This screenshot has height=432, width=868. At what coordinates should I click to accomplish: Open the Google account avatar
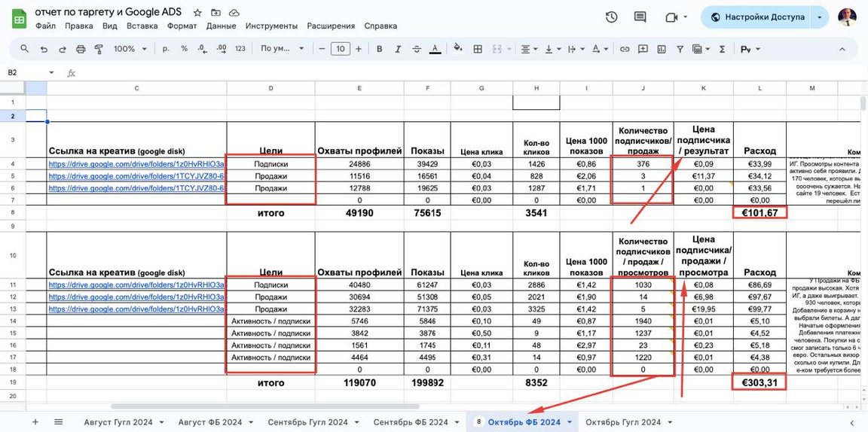coord(846,17)
